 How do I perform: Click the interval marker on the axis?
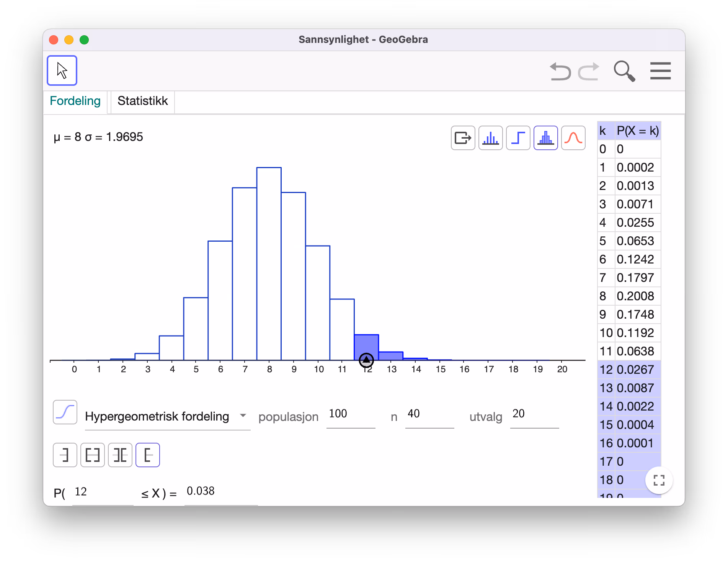(x=366, y=360)
